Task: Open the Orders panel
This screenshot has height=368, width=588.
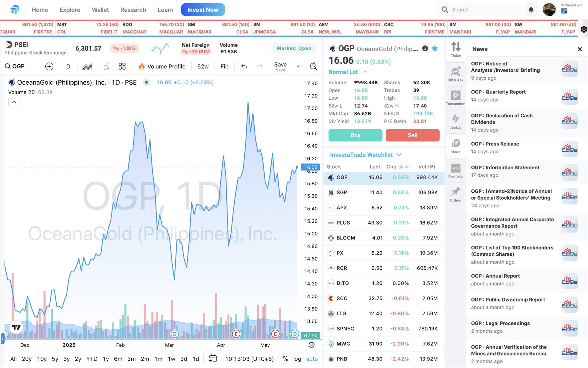Action: pos(455,194)
